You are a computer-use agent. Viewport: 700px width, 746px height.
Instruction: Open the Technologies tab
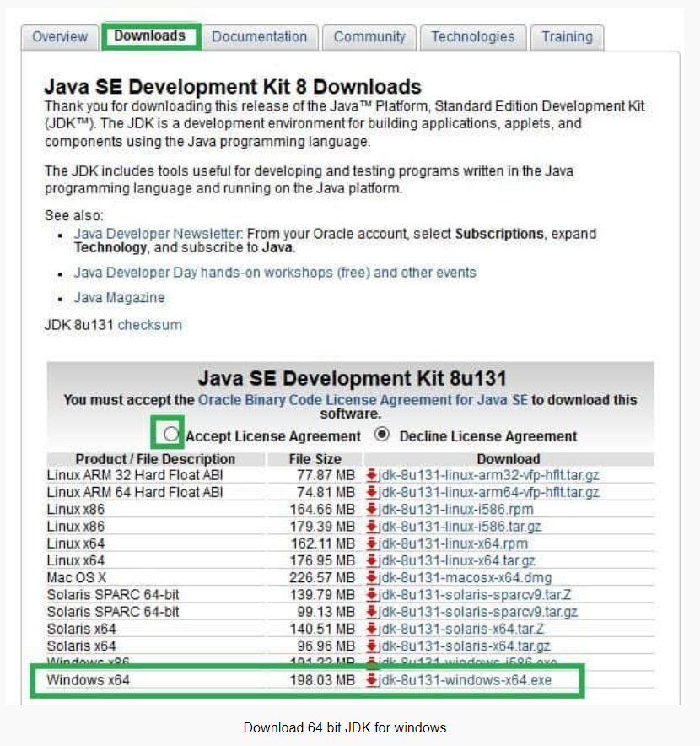[x=473, y=36]
